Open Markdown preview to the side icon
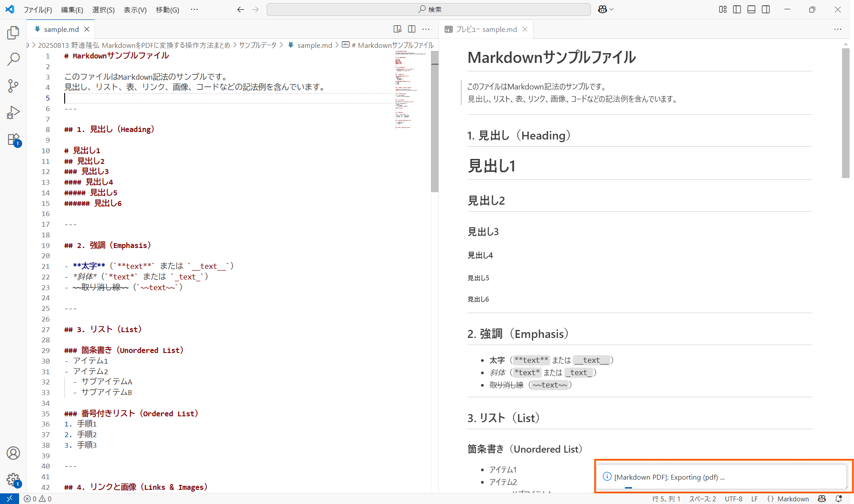This screenshot has width=854, height=504. point(397,29)
